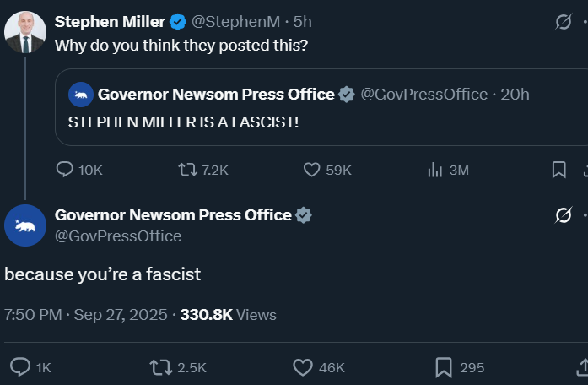Image resolution: width=588 pixels, height=385 pixels.
Task: Repost Stephen Miller's tweet with 7.2K reposts
Action: click(x=202, y=170)
